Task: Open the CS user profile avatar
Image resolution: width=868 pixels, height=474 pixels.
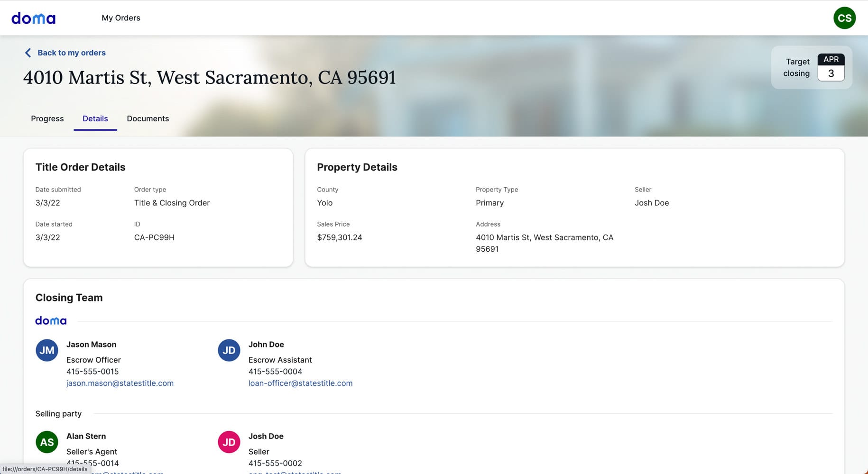Action: (x=844, y=18)
